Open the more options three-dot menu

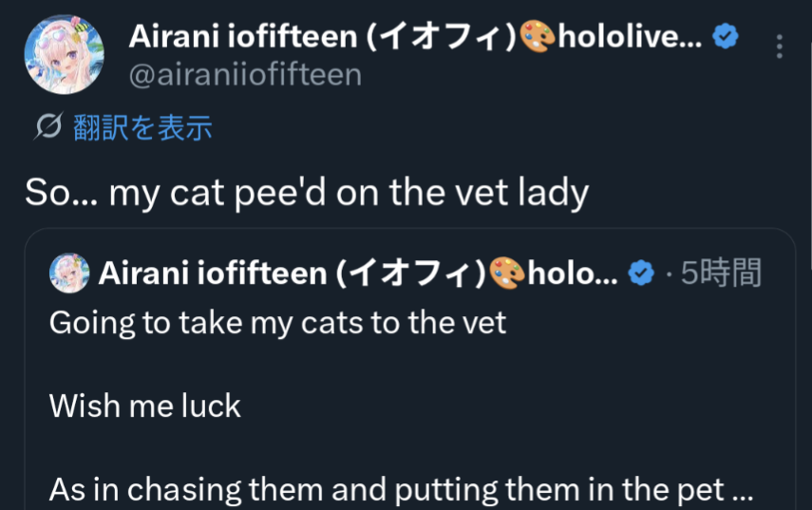(780, 46)
